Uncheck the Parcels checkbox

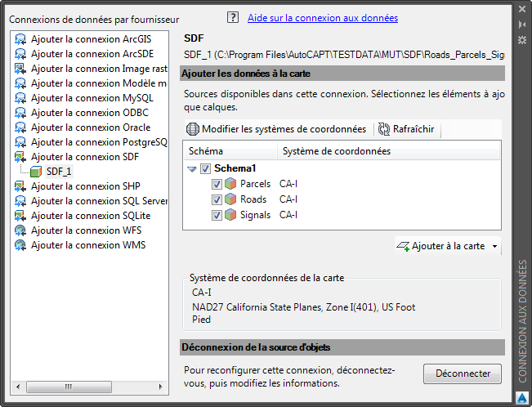tap(217, 184)
